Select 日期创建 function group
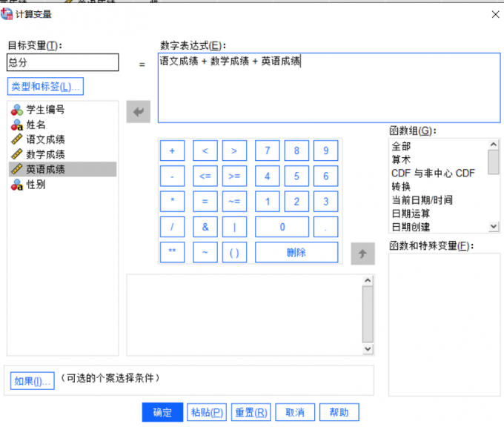This screenshot has width=504, height=427. click(411, 227)
